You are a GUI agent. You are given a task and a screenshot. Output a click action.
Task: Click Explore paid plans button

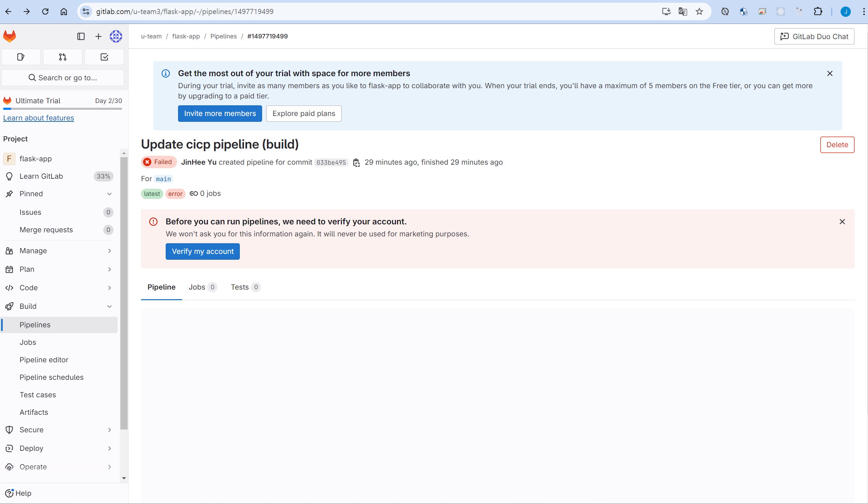pyautogui.click(x=304, y=114)
